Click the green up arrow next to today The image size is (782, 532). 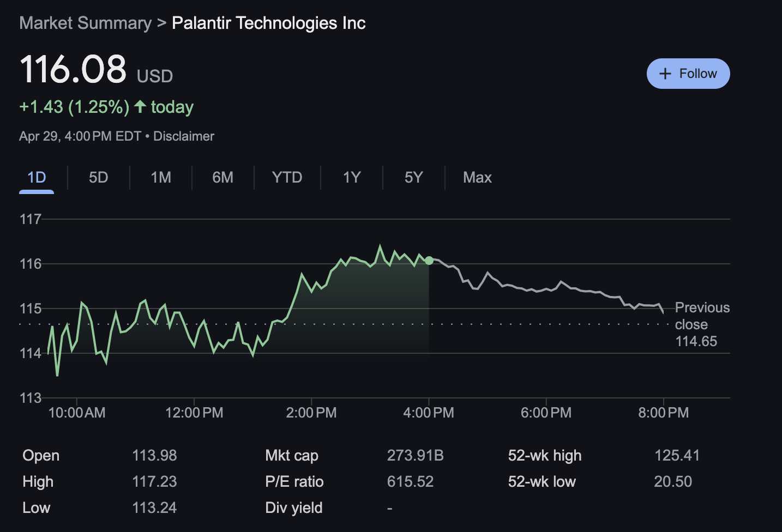[x=140, y=106]
